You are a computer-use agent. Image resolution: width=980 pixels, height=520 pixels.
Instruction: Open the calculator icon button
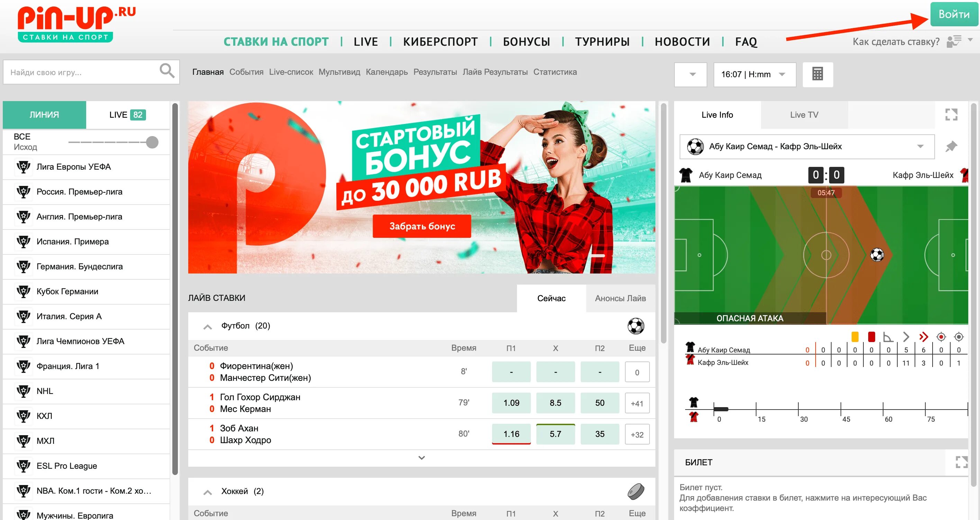[x=818, y=74]
